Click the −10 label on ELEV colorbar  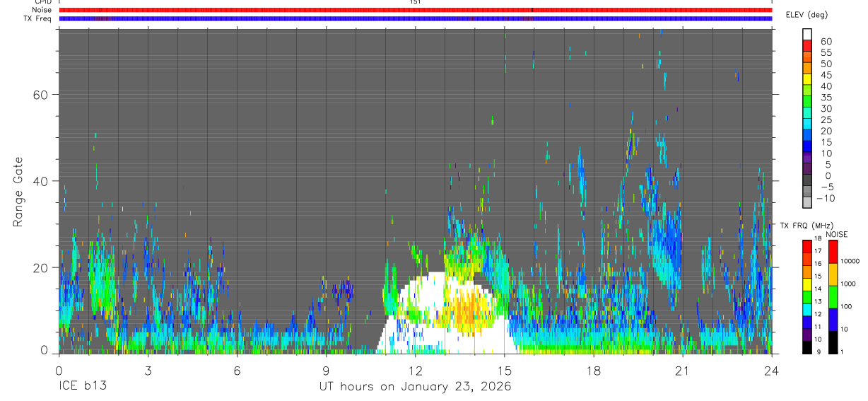[826, 199]
